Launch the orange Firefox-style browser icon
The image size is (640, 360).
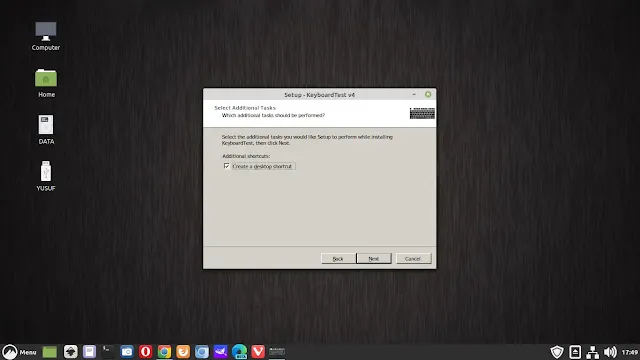tap(183, 352)
